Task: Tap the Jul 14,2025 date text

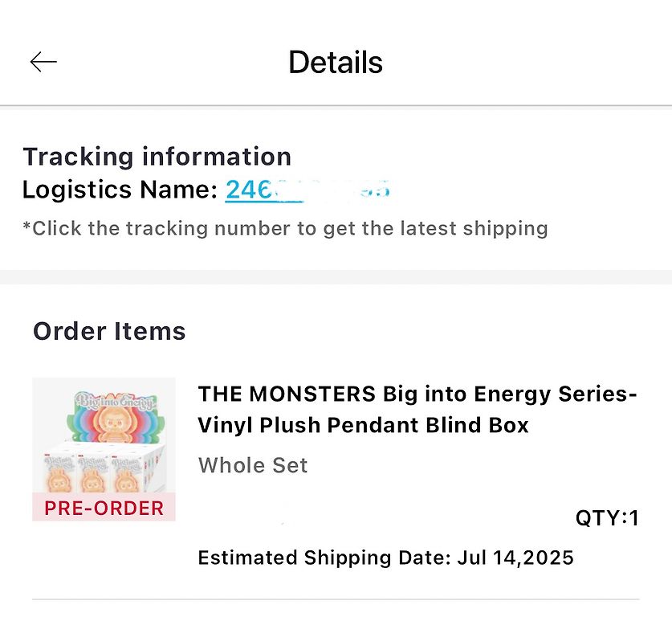Action: click(x=515, y=558)
